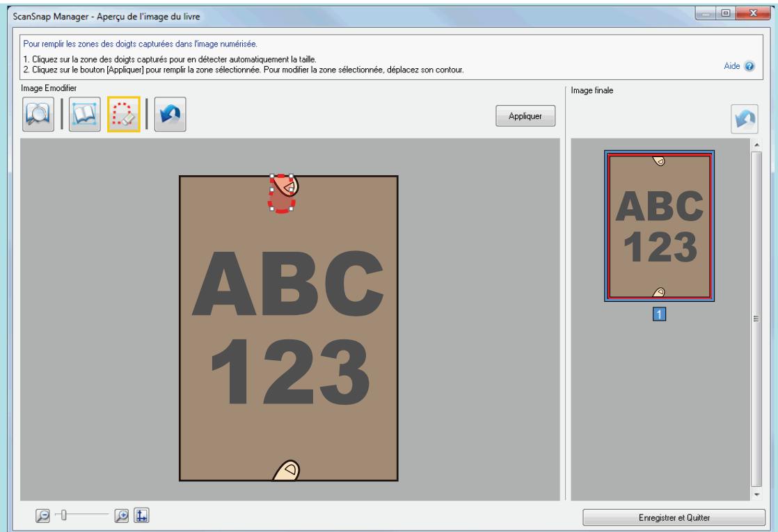Select the magnifier preview tool

38,114
